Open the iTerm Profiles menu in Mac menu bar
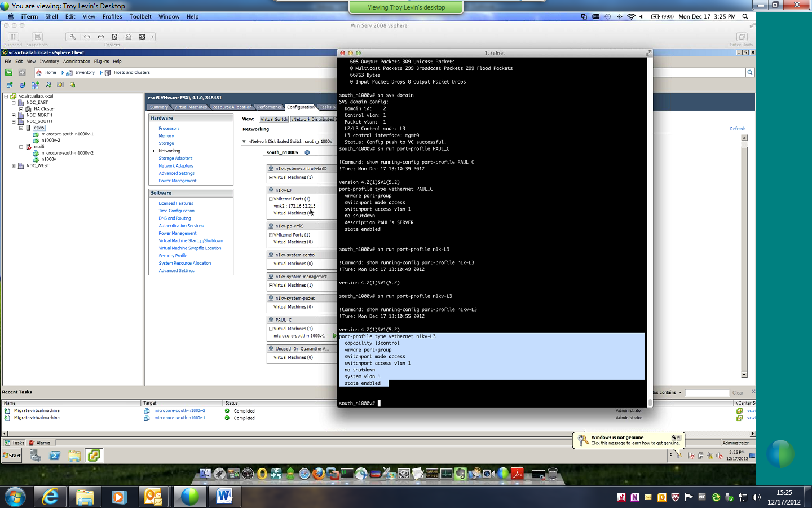812x508 pixels. tap(112, 16)
